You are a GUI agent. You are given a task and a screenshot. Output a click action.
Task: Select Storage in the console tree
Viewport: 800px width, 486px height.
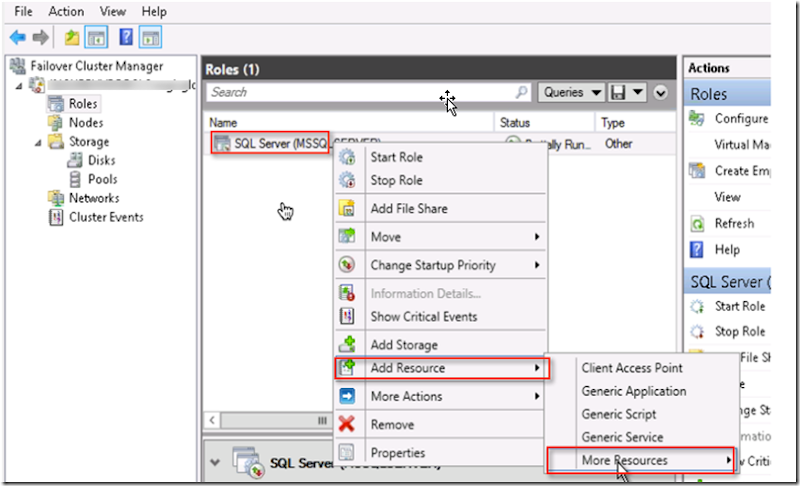[89, 141]
